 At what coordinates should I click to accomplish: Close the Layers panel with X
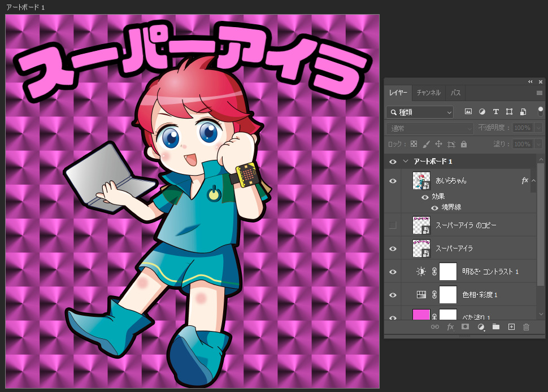[x=540, y=82]
